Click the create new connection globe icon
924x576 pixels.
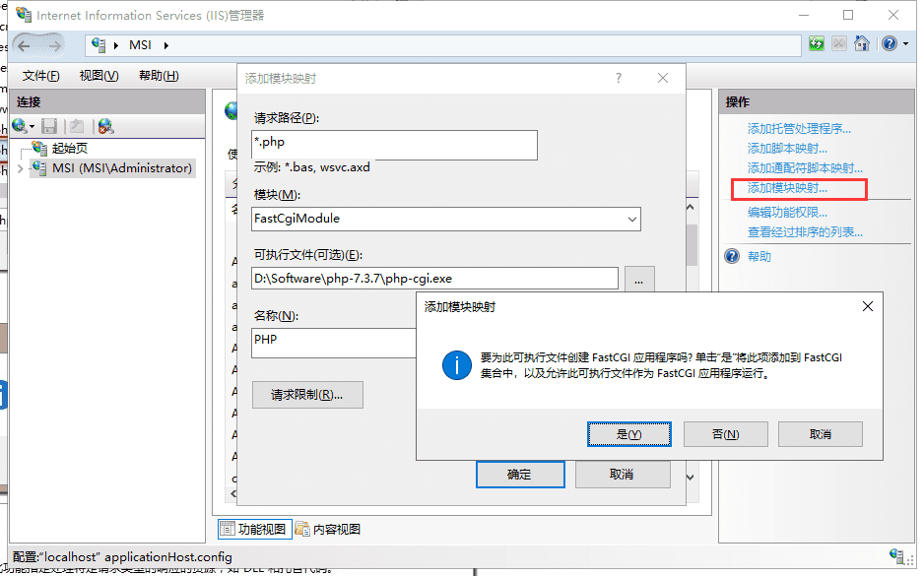[x=20, y=126]
